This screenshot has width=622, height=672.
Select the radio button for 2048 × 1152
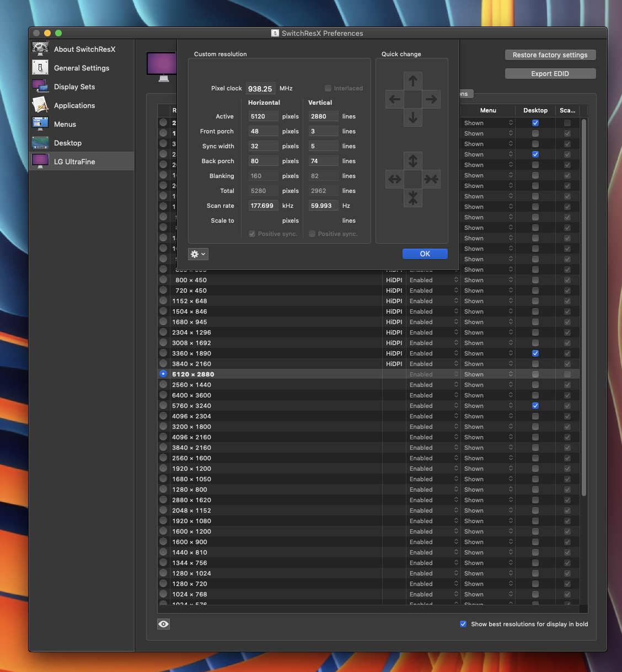pos(163,510)
